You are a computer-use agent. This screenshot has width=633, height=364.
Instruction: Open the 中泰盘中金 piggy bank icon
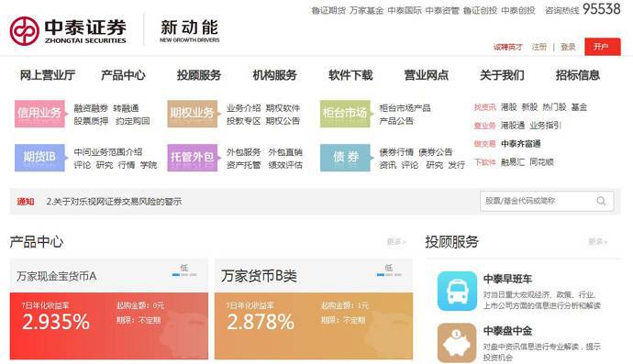tap(457, 343)
